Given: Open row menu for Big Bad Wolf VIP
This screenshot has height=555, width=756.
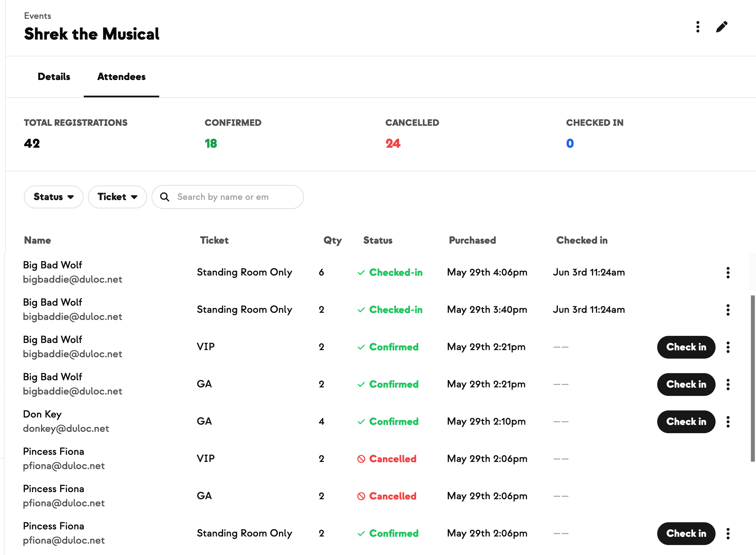Looking at the screenshot, I should (x=728, y=347).
